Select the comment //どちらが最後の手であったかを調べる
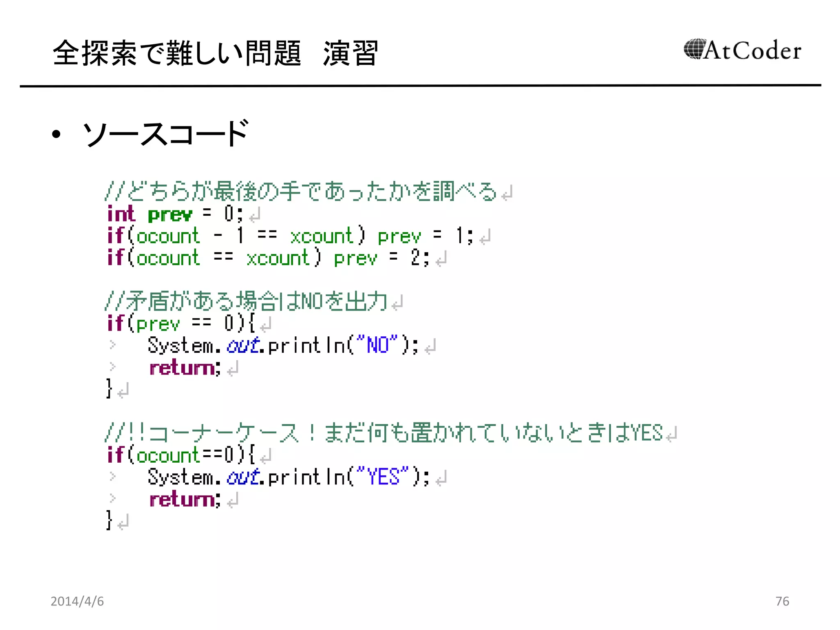The width and height of the screenshot is (840, 630). [x=301, y=192]
